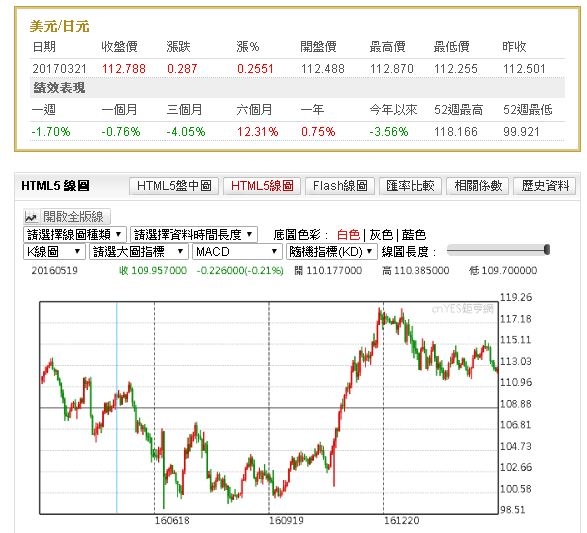Click the chart low readout 109.700000
Image resolution: width=587 pixels, height=533 pixels.
[509, 271]
